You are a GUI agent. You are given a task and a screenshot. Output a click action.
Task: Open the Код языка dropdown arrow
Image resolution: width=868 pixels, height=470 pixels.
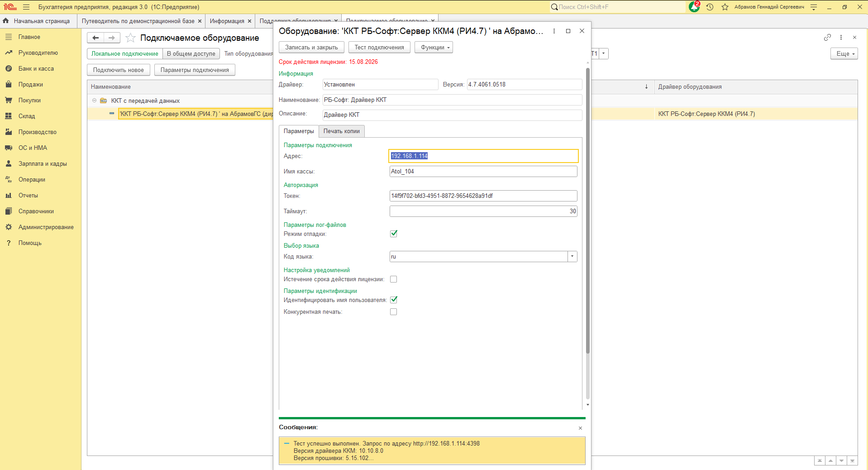(572, 257)
